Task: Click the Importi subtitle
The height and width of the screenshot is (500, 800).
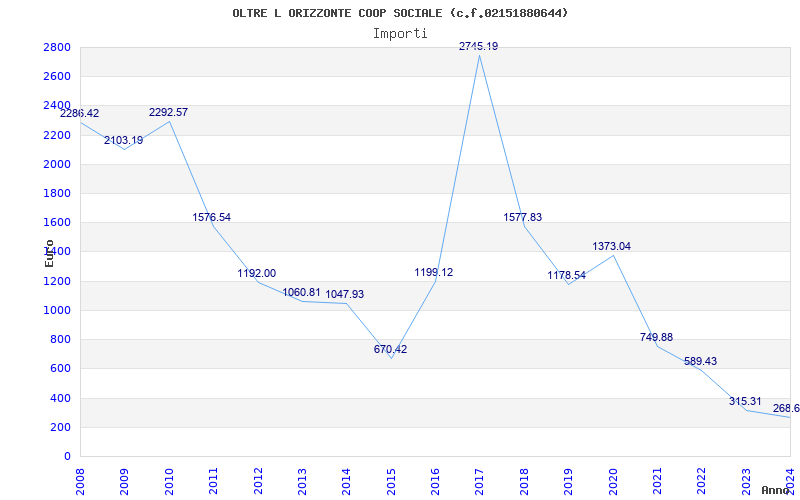Action: pos(400,34)
